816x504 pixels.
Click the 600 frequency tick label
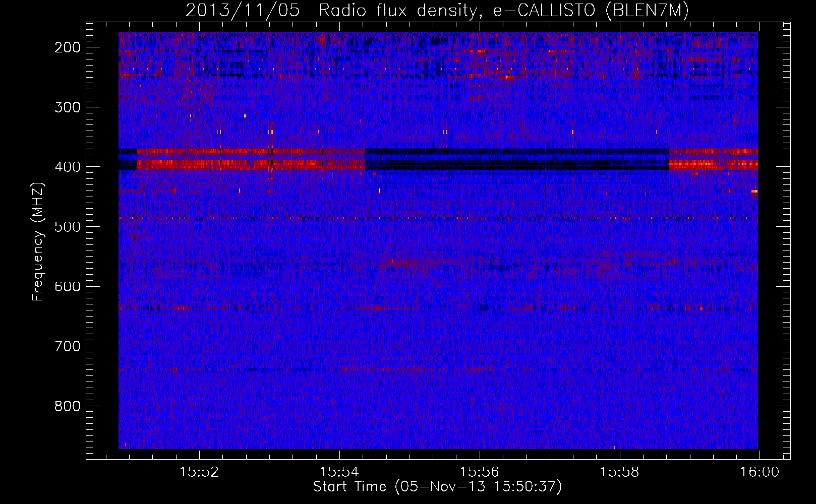[x=67, y=286]
